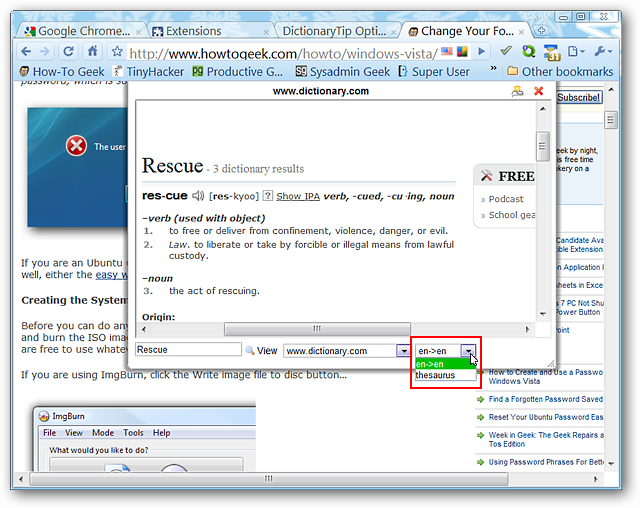Click the magnifier View icon

(x=251, y=351)
